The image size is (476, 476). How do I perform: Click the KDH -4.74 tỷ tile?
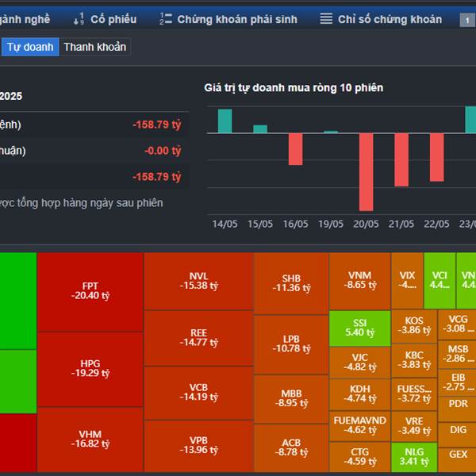click(359, 394)
